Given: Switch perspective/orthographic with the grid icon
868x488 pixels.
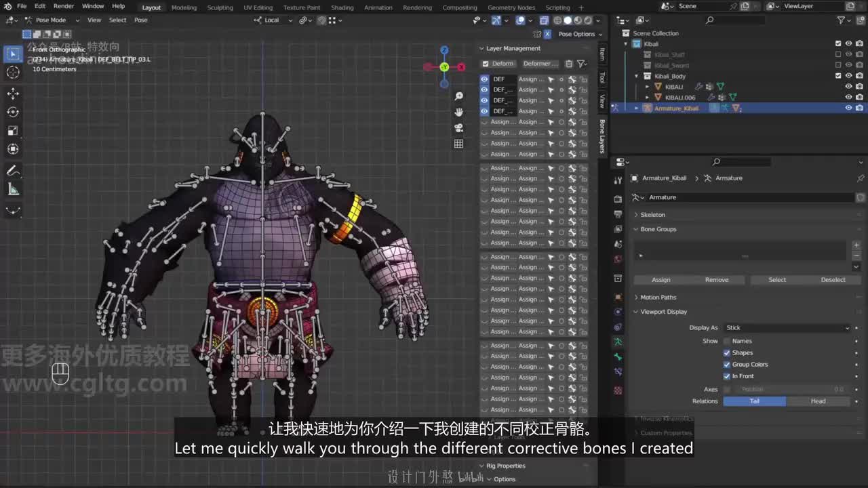Looking at the screenshot, I should (458, 144).
